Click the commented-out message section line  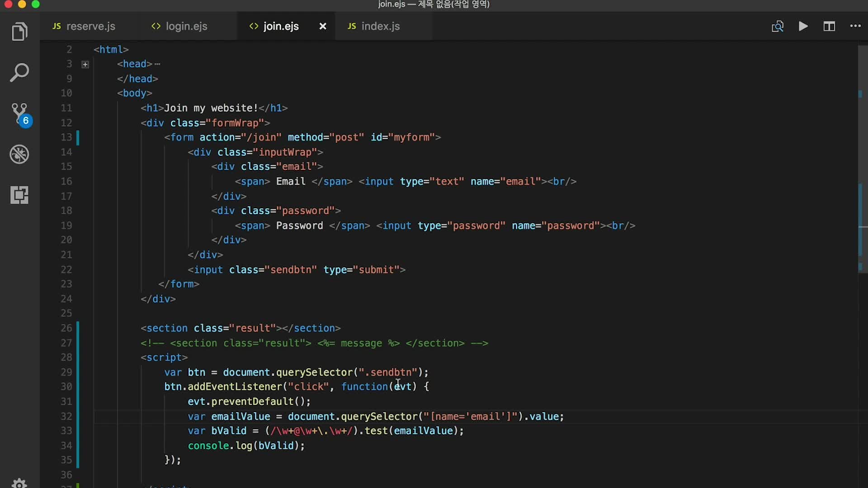click(x=314, y=343)
